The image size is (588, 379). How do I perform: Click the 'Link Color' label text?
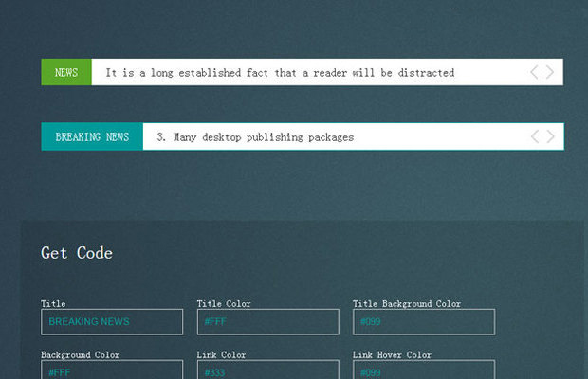[221, 354]
